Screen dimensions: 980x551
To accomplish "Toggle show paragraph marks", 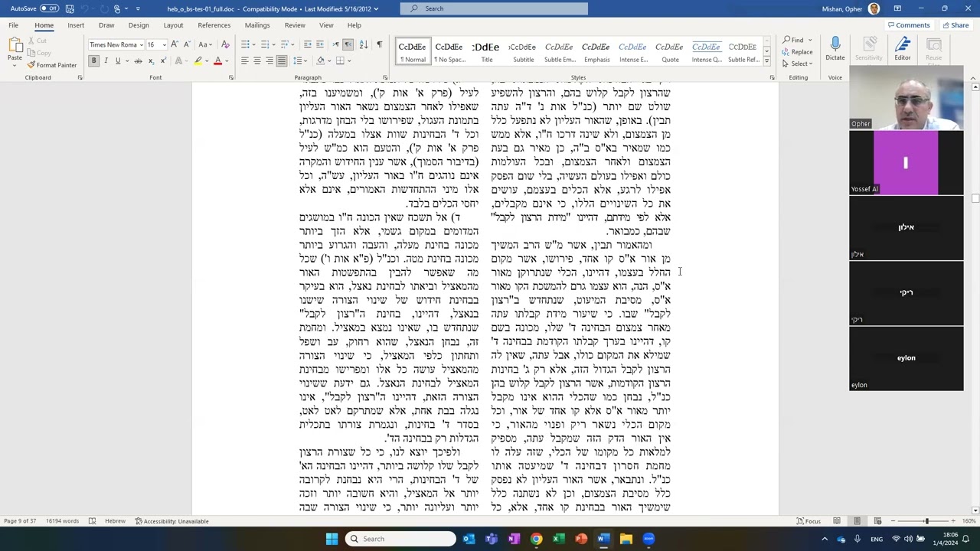I will (379, 44).
